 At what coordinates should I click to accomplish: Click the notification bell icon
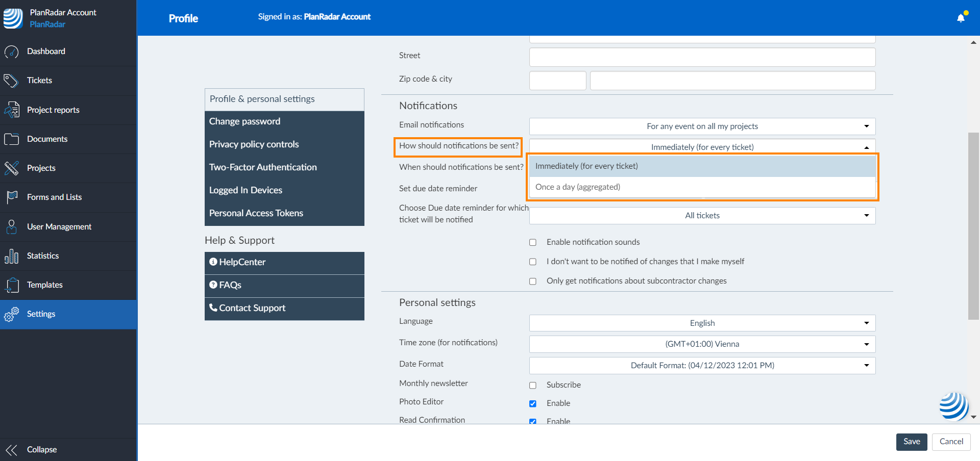pyautogui.click(x=961, y=18)
